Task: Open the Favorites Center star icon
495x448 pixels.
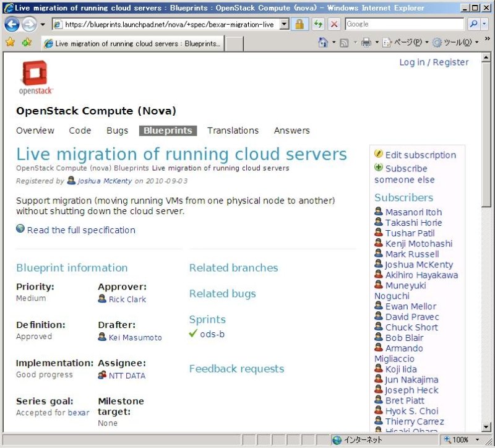Action: click(x=11, y=42)
